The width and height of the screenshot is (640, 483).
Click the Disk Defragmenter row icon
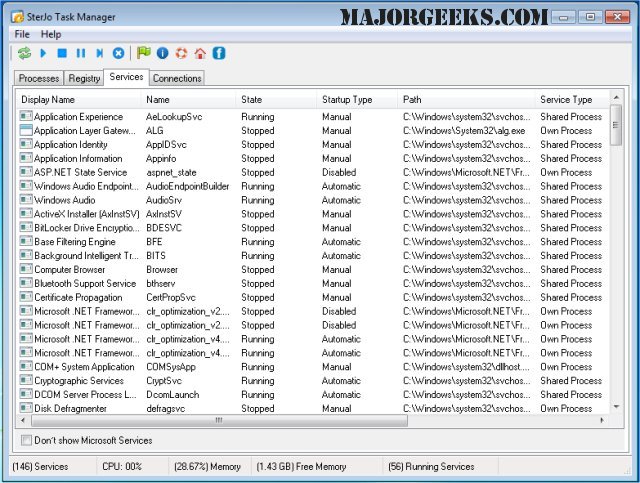coord(26,408)
